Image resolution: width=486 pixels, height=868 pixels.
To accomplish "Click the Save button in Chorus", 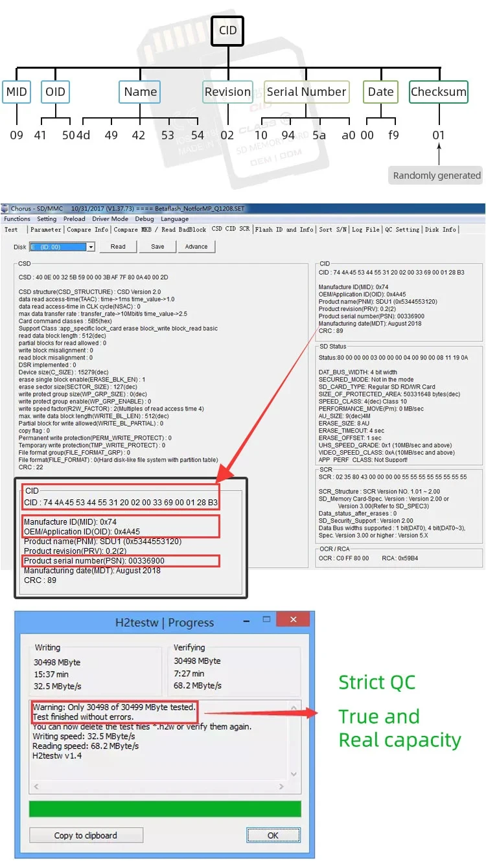I will pyautogui.click(x=157, y=247).
